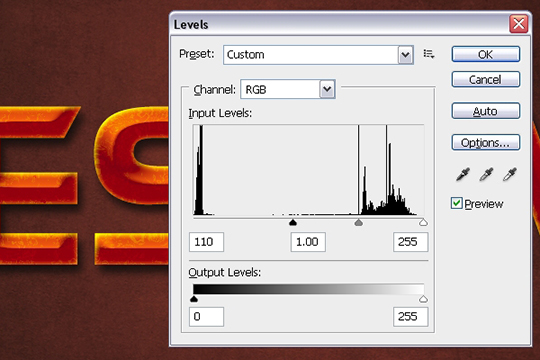Click the input shadow field showing 110

(206, 242)
